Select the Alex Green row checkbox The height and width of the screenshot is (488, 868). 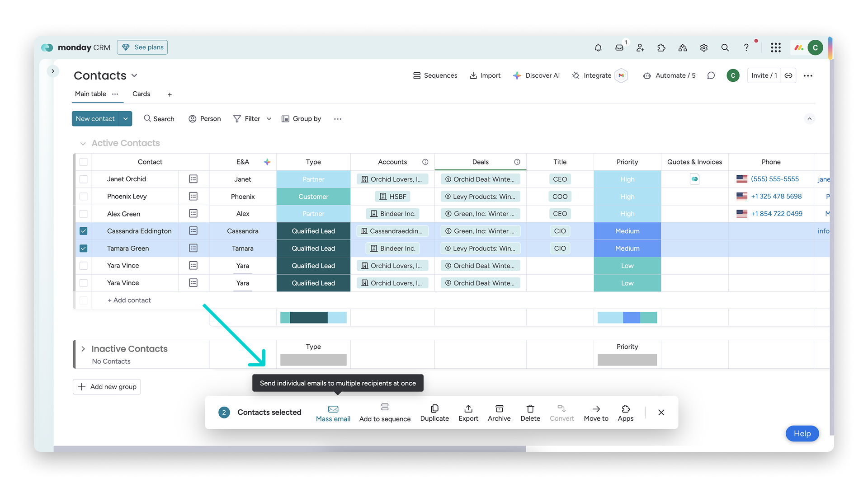click(x=84, y=213)
